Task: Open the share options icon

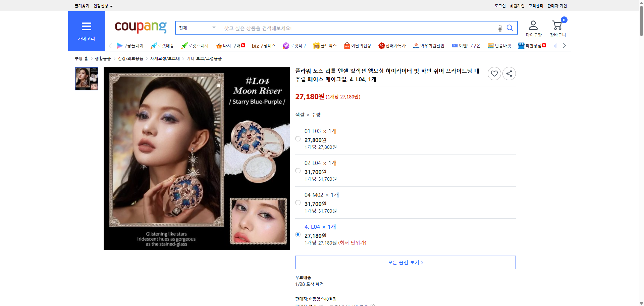Action: click(509, 73)
